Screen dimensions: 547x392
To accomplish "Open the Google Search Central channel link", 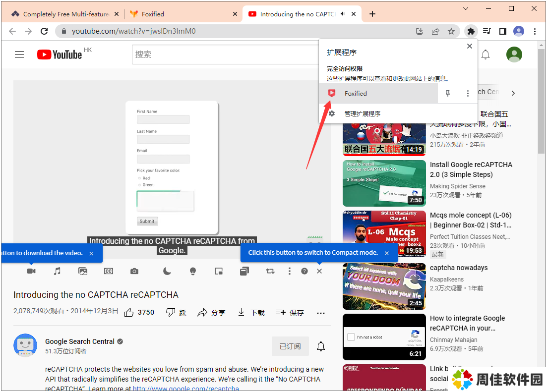I will coord(80,341).
